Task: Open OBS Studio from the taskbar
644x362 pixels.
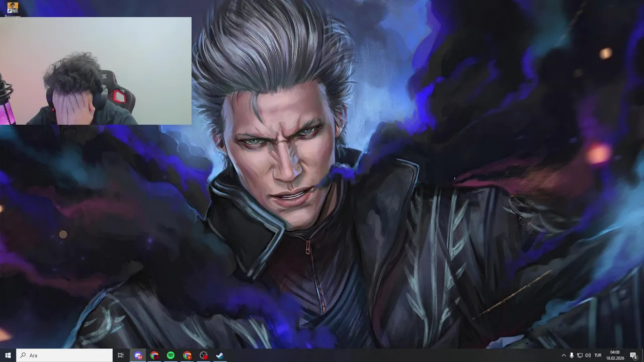Action: pos(203,355)
